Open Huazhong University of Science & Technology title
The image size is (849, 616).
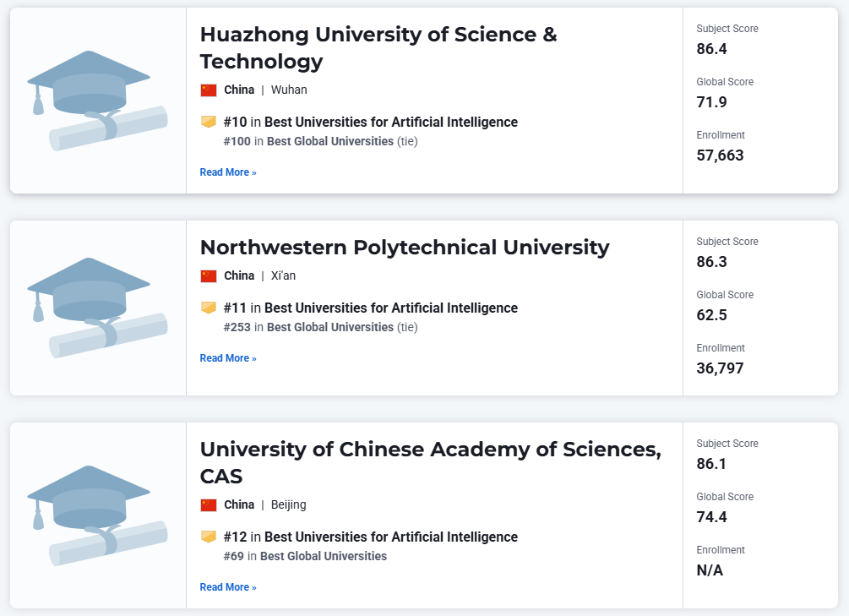(378, 47)
